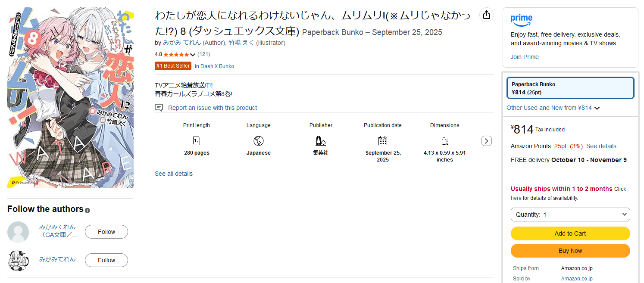644x283 pixels.
Task: Open the chibi illustrated author avatar
Action: 18,261
